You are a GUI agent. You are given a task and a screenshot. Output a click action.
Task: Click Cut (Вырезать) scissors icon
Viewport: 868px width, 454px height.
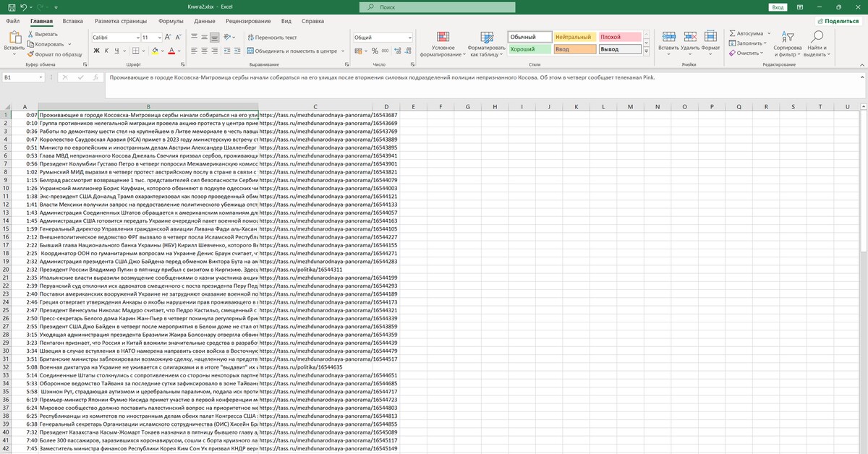click(x=30, y=34)
